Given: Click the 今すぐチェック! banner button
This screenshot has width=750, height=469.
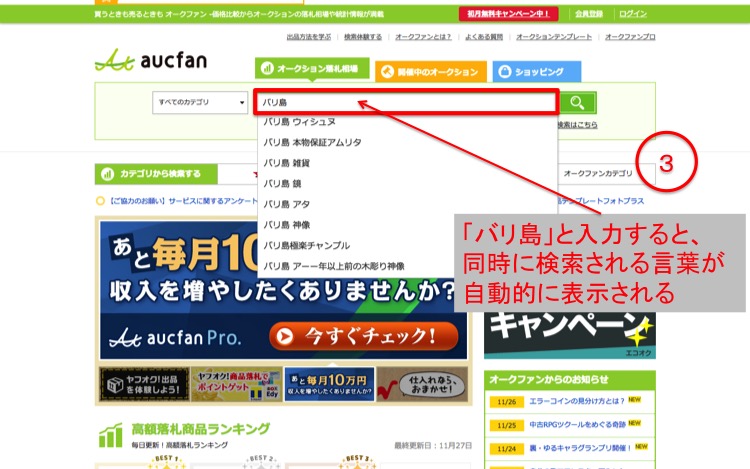Looking at the screenshot, I should 364,336.
